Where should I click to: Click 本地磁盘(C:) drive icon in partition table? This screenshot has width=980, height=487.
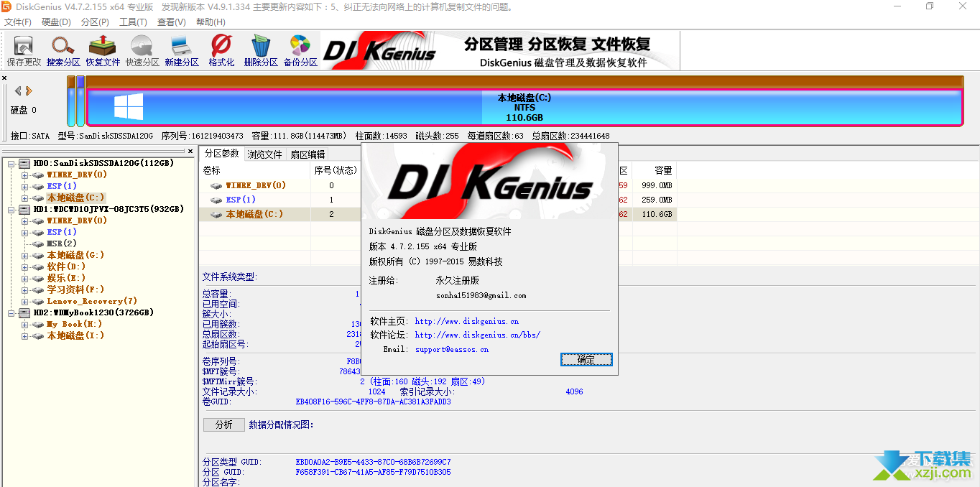[x=216, y=214]
